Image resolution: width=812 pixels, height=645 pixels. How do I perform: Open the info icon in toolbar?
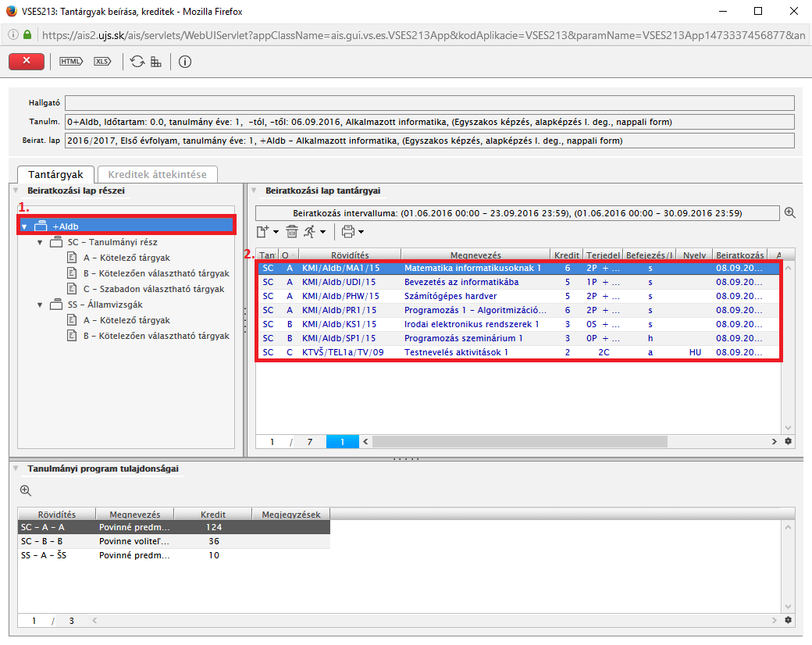coord(185,62)
